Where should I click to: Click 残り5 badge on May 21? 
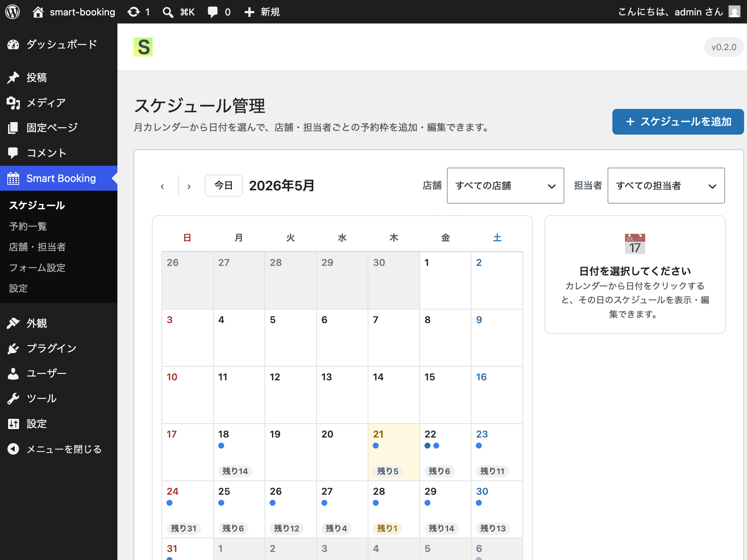388,471
